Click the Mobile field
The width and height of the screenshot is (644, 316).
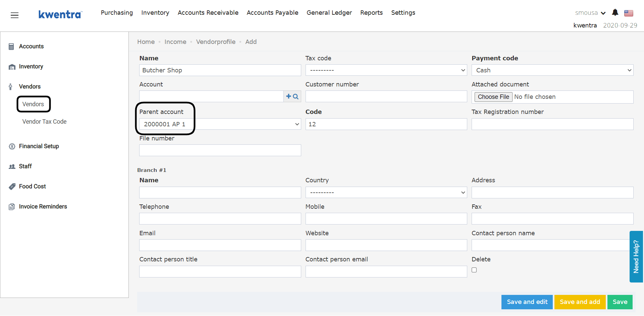point(386,219)
